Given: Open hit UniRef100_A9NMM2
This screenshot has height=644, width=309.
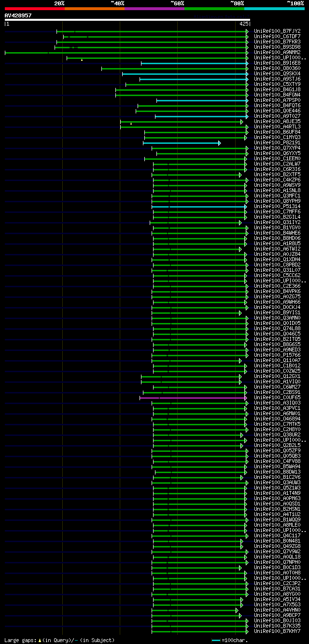Looking at the screenshot, I should pyautogui.click(x=277, y=53).
